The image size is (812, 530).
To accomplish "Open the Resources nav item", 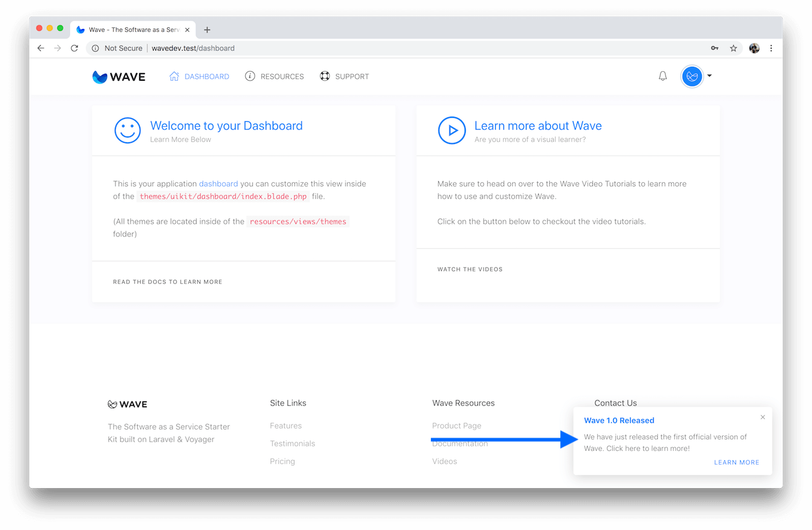I will tap(274, 77).
